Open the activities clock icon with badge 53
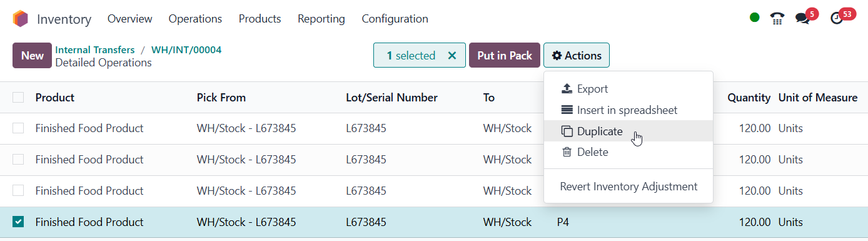 pyautogui.click(x=837, y=18)
